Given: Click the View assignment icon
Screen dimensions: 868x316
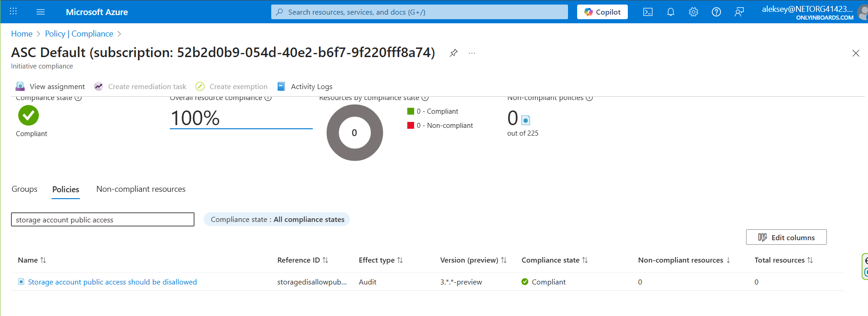Looking at the screenshot, I should [20, 86].
